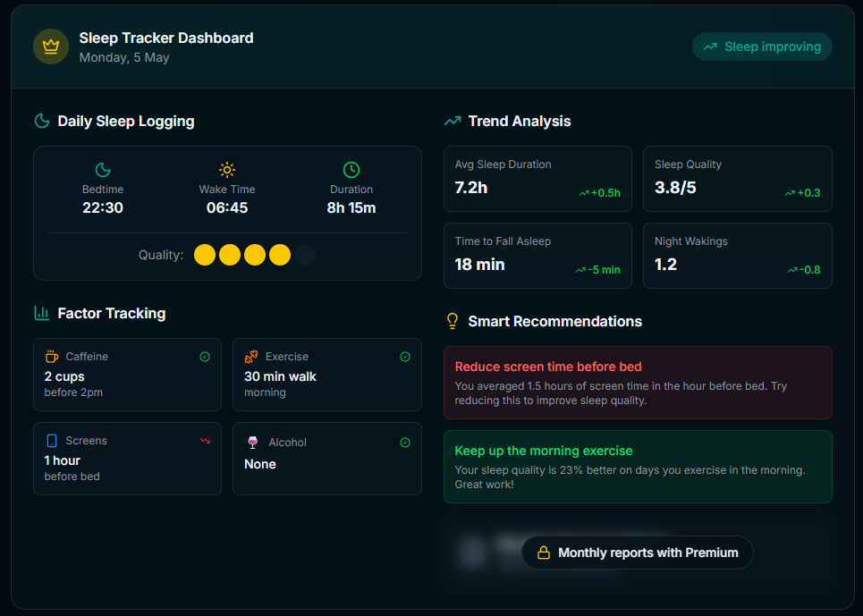Image resolution: width=863 pixels, height=616 pixels.
Task: Click the +0.5h trend indicator
Action: [600, 193]
